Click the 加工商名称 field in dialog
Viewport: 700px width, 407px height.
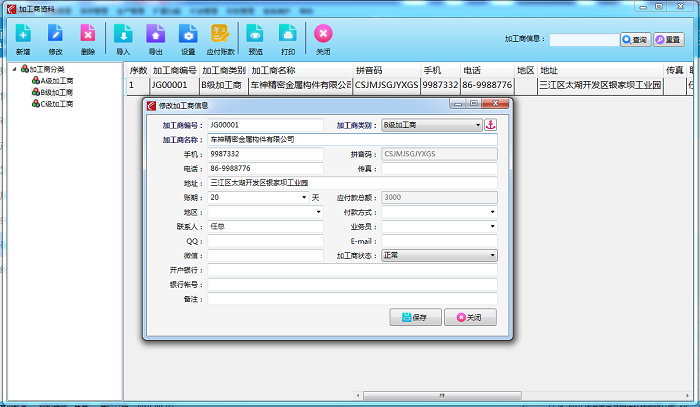click(352, 140)
